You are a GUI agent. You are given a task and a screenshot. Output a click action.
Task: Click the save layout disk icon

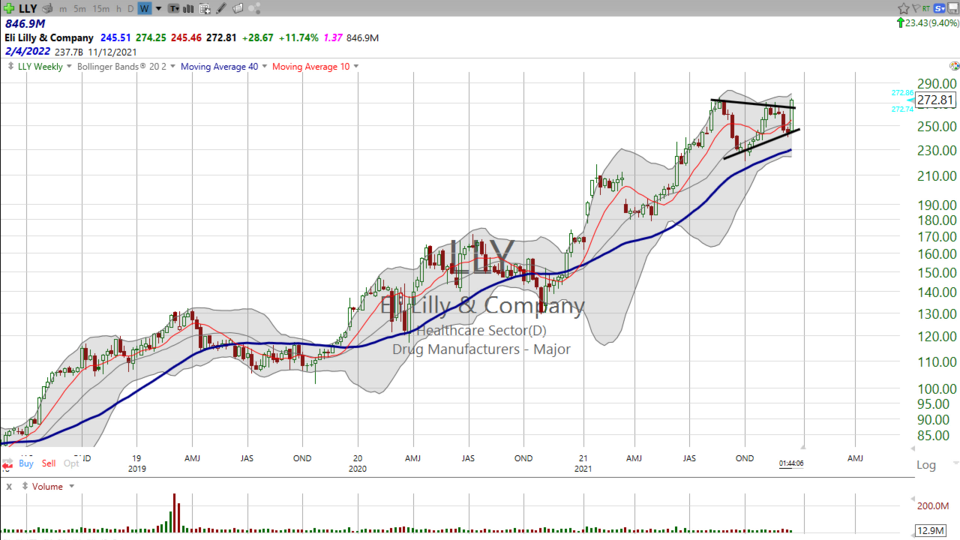coord(953,8)
